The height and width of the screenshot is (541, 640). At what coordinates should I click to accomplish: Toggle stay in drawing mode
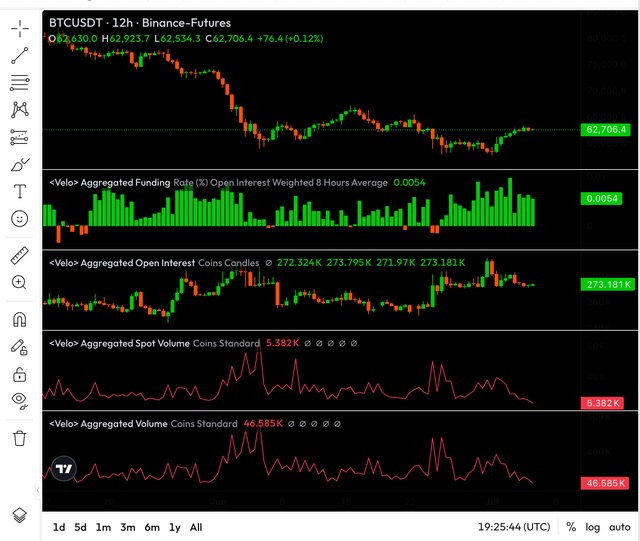click(x=19, y=347)
